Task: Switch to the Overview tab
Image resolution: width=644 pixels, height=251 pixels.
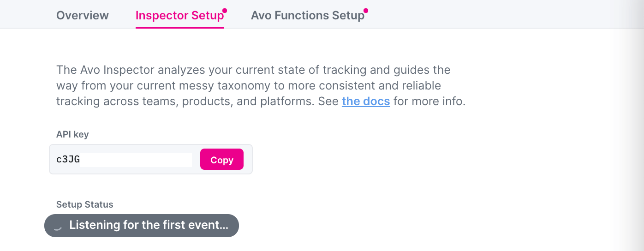Action: [82, 15]
